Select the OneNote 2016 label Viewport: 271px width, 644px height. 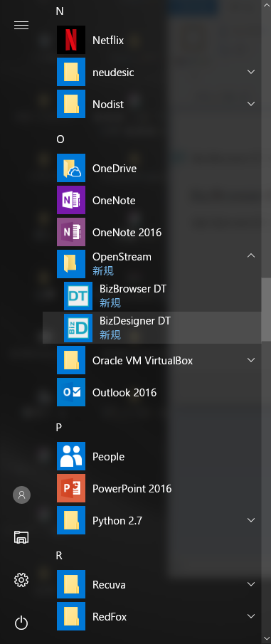click(127, 233)
